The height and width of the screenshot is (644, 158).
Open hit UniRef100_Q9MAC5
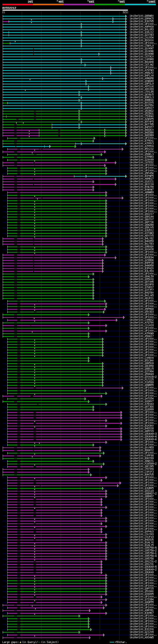tap(142, 19)
